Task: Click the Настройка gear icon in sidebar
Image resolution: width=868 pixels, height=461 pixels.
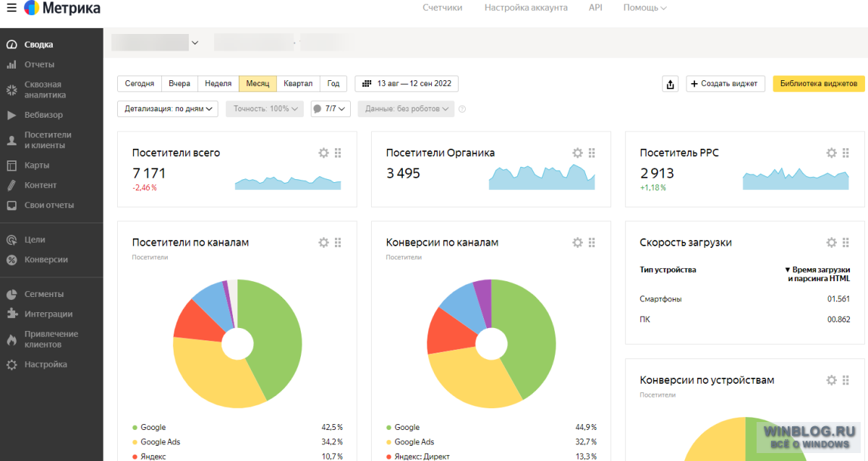Action: pyautogui.click(x=12, y=365)
